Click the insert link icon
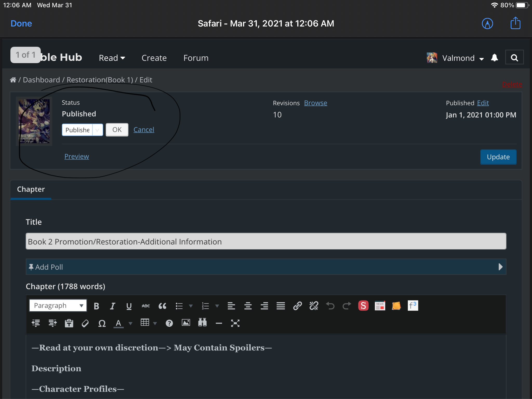Screen dimensions: 532x399 297,306
